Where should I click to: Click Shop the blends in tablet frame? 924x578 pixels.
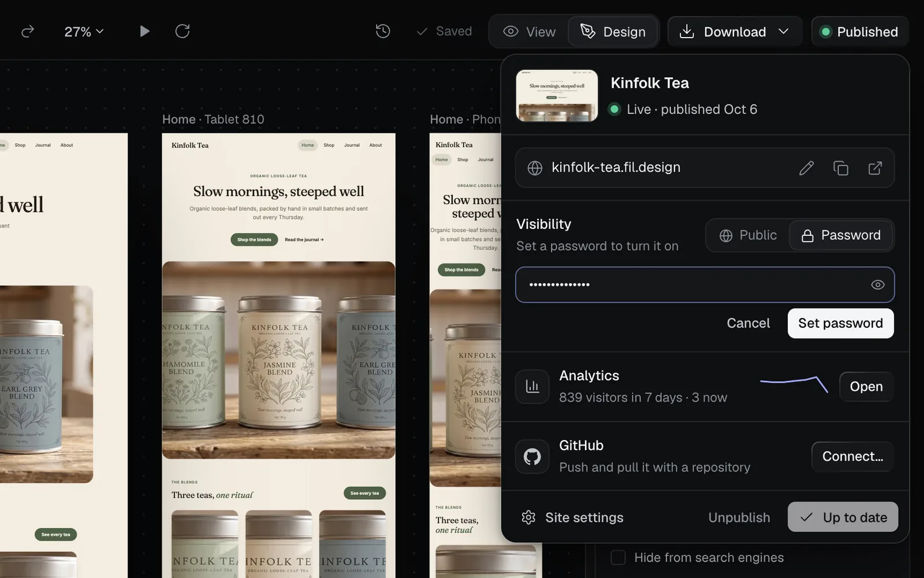click(254, 240)
